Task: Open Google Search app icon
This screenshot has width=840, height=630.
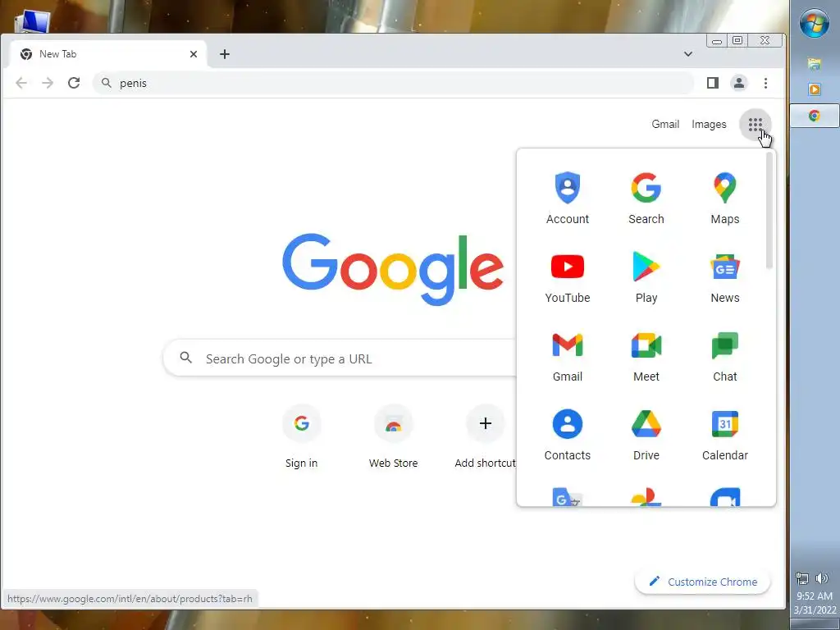Action: click(x=646, y=197)
